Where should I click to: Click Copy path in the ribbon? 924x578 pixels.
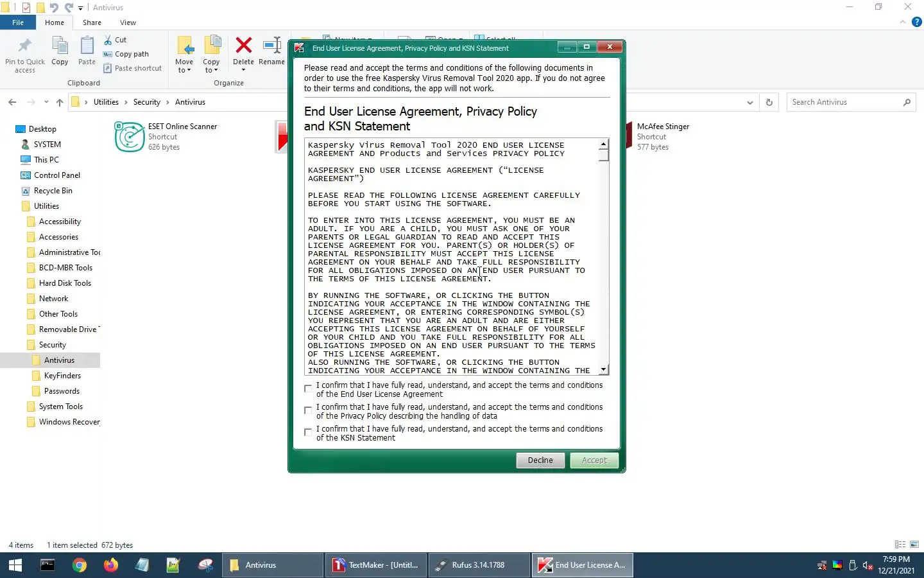click(x=126, y=54)
